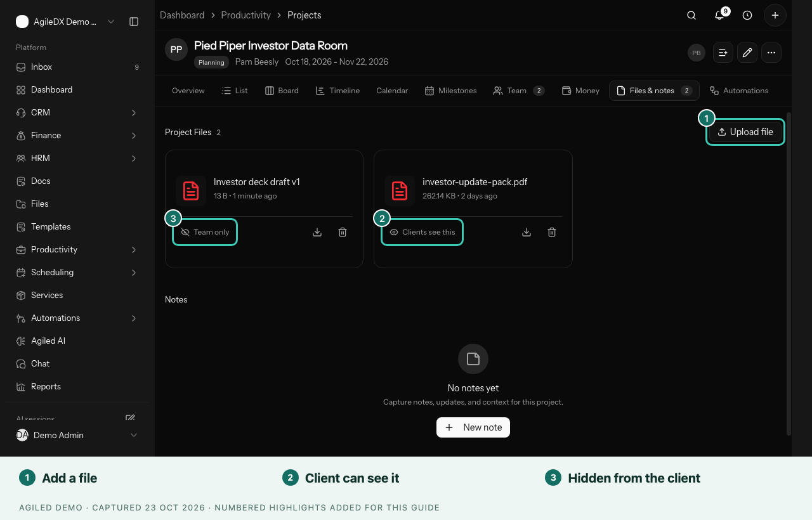Open the AgileDX Demo workspace dropdown

[65, 22]
